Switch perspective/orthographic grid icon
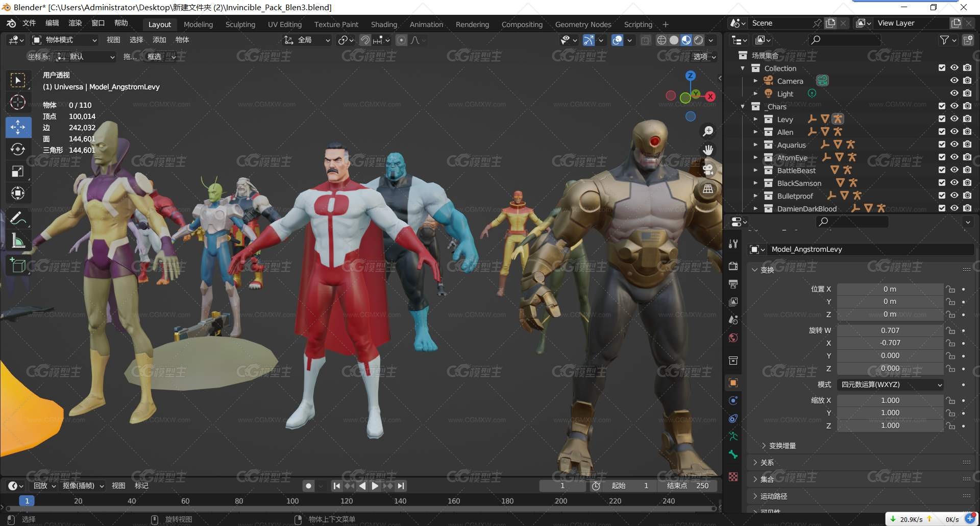Image resolution: width=980 pixels, height=526 pixels. coord(708,189)
